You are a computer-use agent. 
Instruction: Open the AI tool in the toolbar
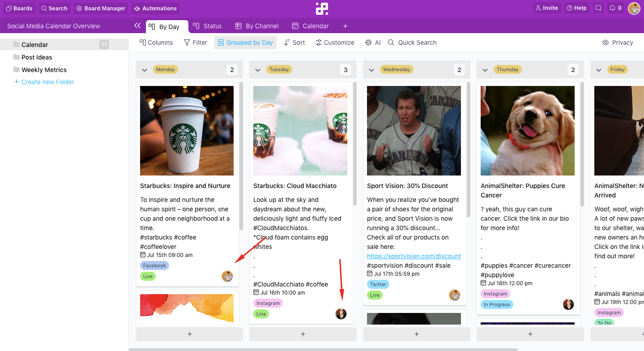pos(373,43)
